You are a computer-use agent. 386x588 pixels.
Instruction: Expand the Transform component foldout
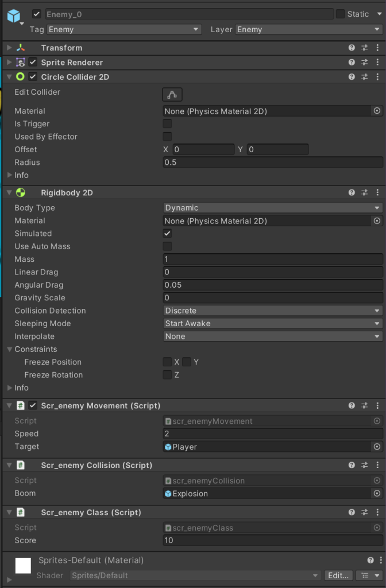tap(9, 48)
